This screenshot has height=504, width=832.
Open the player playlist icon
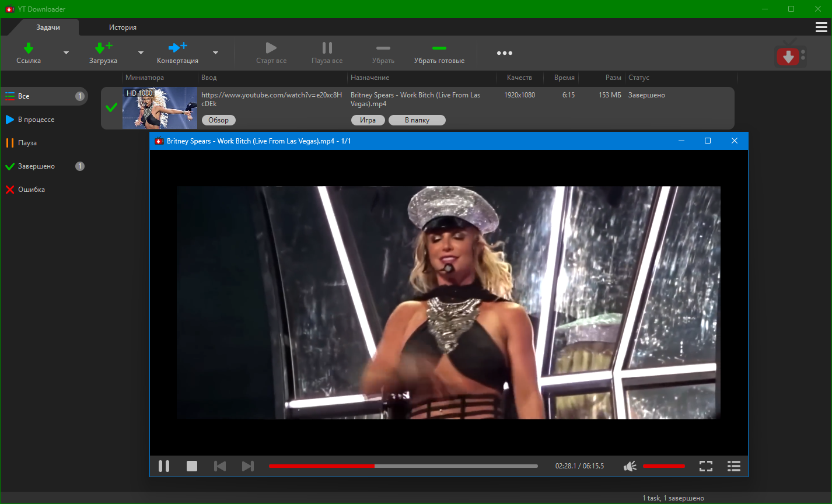tap(733, 466)
